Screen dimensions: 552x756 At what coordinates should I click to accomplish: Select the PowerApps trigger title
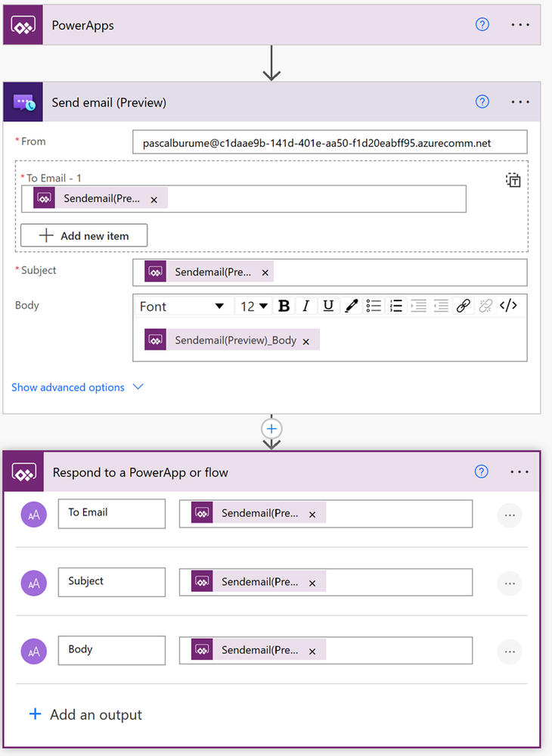click(x=83, y=25)
